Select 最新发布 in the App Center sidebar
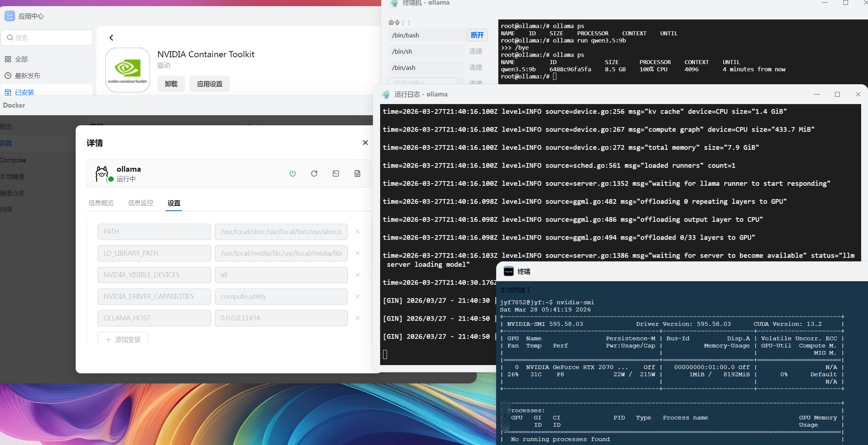Image resolution: width=868 pixels, height=445 pixels. (x=27, y=76)
